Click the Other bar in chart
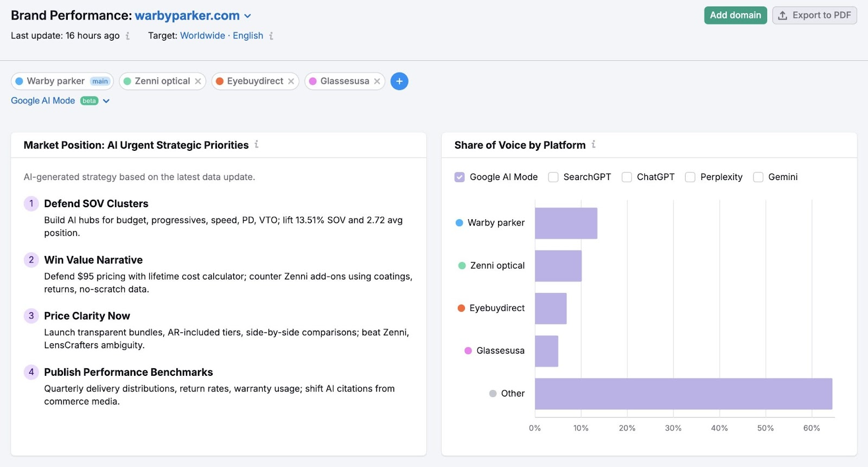This screenshot has width=868, height=467. (x=683, y=394)
